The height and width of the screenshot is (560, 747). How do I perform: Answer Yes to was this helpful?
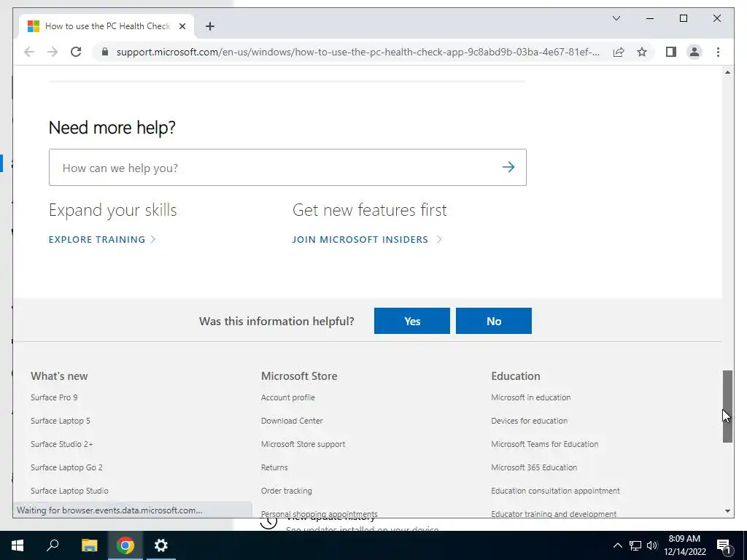(412, 321)
